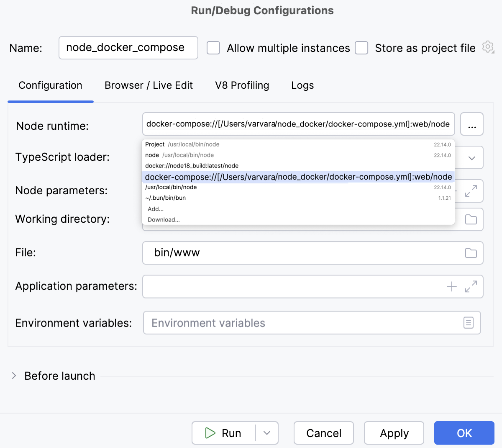Browse Node runtime using the ellipsis button
Image resolution: width=502 pixels, height=448 pixels.
pos(472,124)
